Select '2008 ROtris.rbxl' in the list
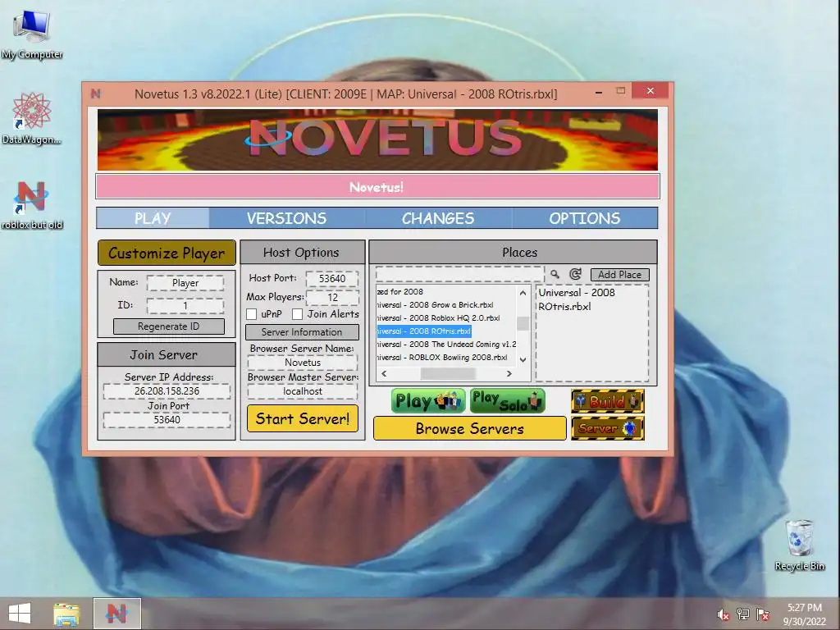The height and width of the screenshot is (630, 840). pos(424,331)
